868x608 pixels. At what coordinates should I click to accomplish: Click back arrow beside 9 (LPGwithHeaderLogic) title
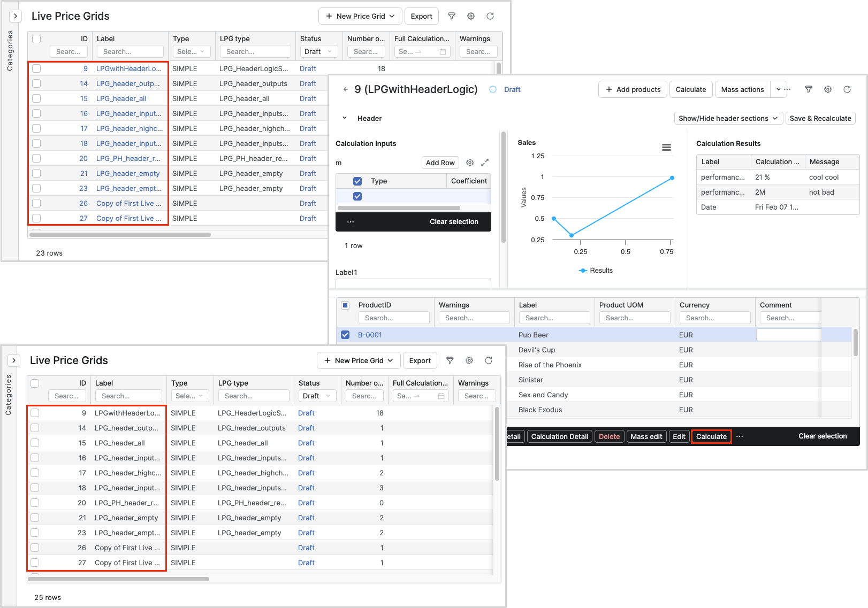345,89
